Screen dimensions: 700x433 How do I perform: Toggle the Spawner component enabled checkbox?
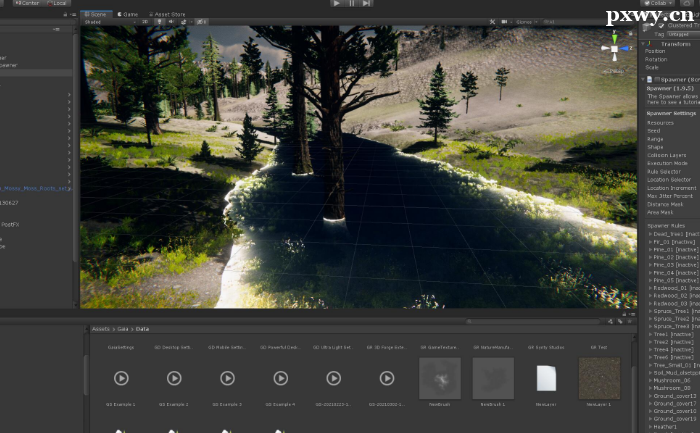pyautogui.click(x=657, y=79)
